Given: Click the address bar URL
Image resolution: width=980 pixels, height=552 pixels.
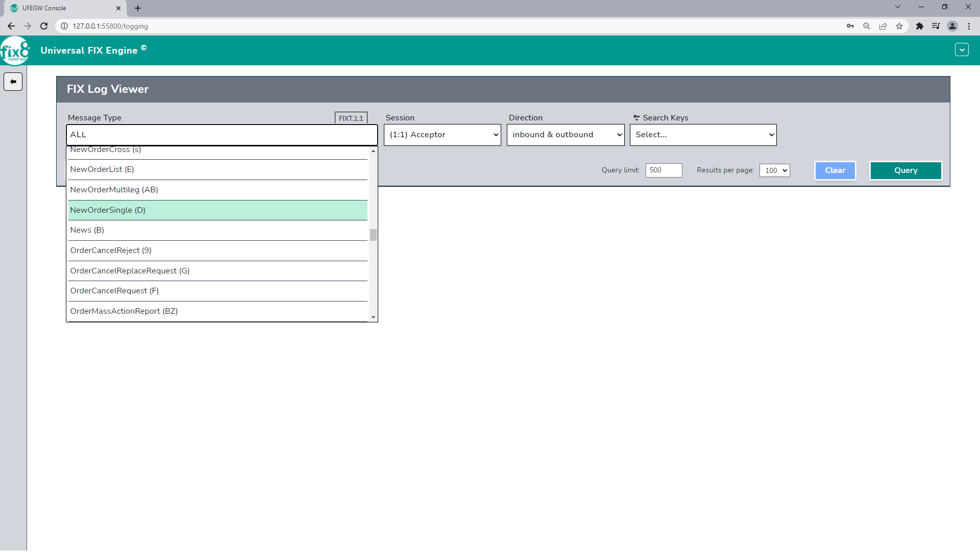Looking at the screenshot, I should pyautogui.click(x=110, y=26).
